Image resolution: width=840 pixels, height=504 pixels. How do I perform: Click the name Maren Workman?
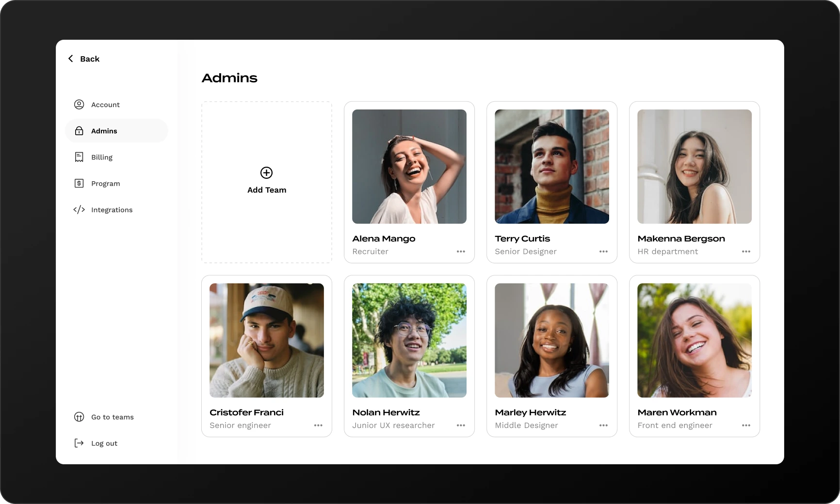click(x=677, y=412)
